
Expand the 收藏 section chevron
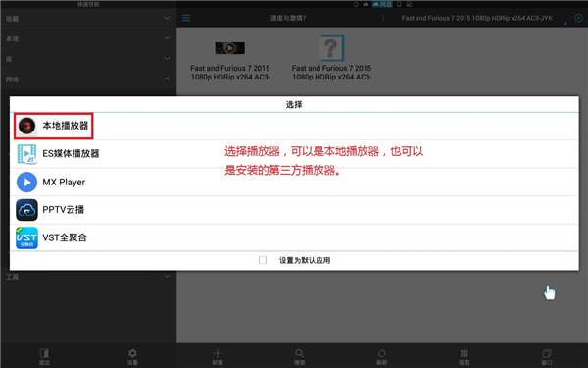[x=167, y=18]
